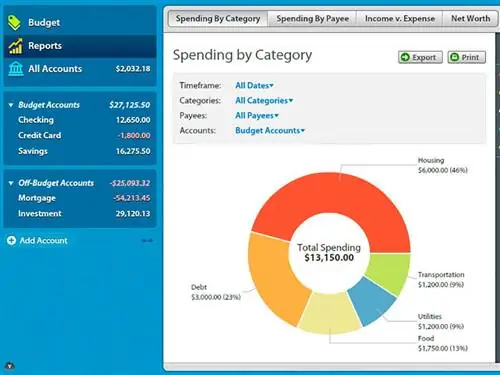
Task: Collapse the Budget Accounts group
Action: [x=11, y=105]
